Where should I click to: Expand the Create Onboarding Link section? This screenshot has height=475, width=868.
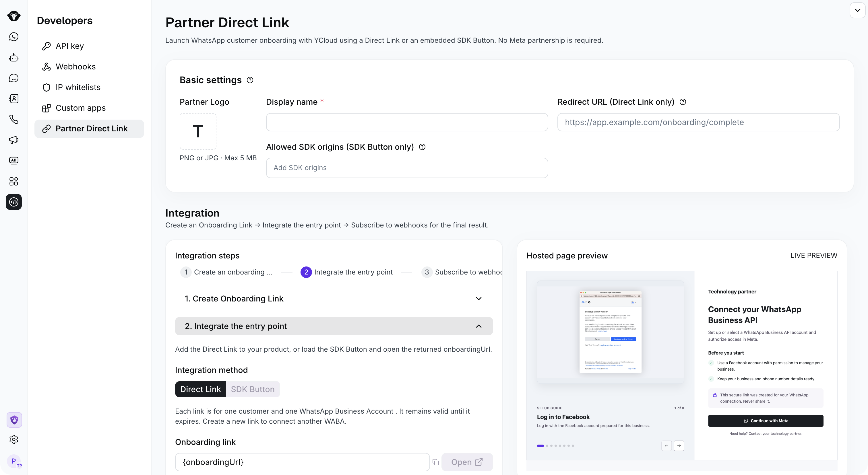[334, 299]
